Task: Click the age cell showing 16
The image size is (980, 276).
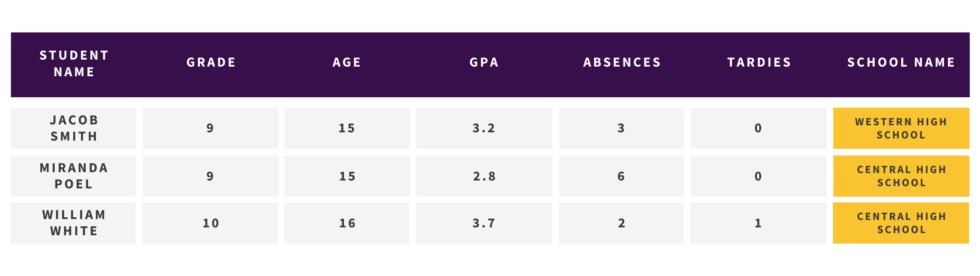Action: click(347, 223)
